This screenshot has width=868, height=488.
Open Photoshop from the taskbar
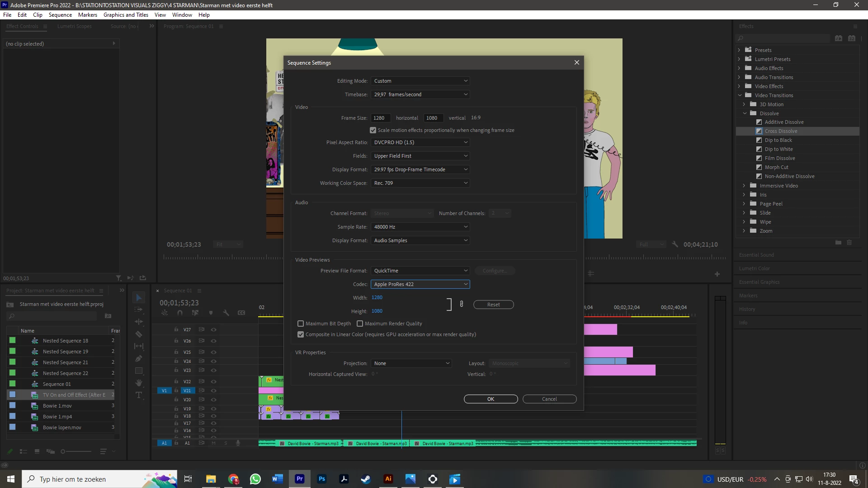pyautogui.click(x=322, y=479)
